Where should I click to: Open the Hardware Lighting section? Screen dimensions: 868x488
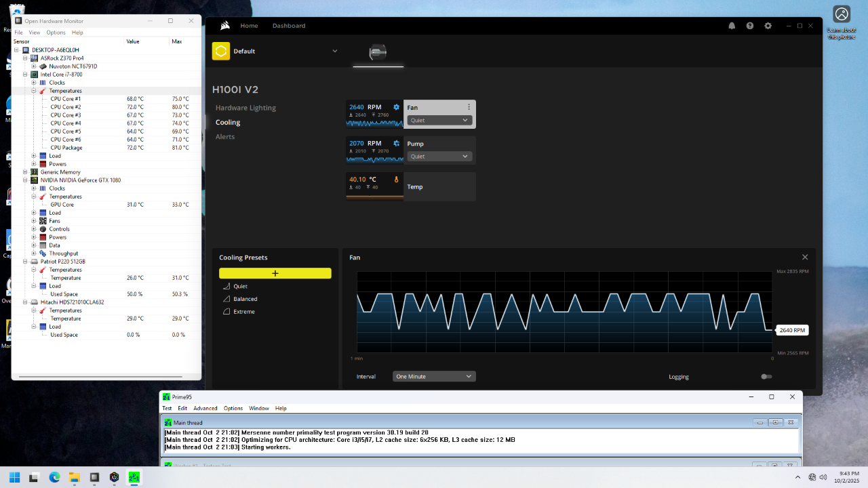point(245,108)
